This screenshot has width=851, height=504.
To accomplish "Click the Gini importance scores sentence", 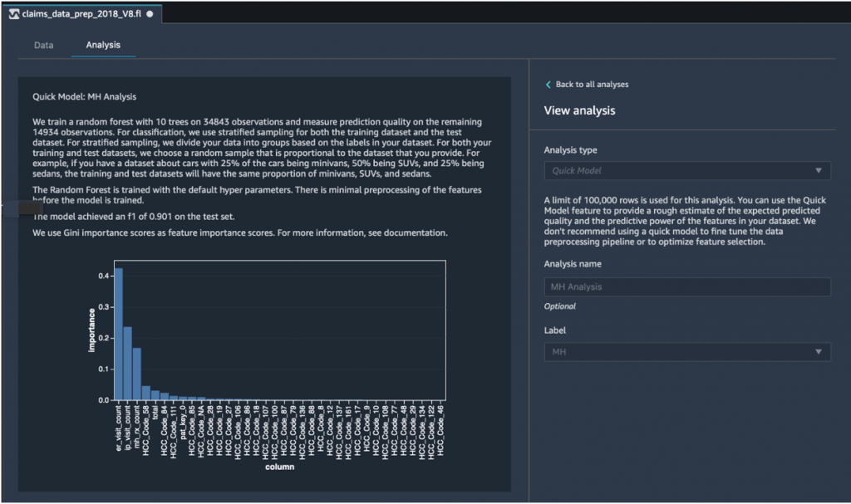I will 240,232.
